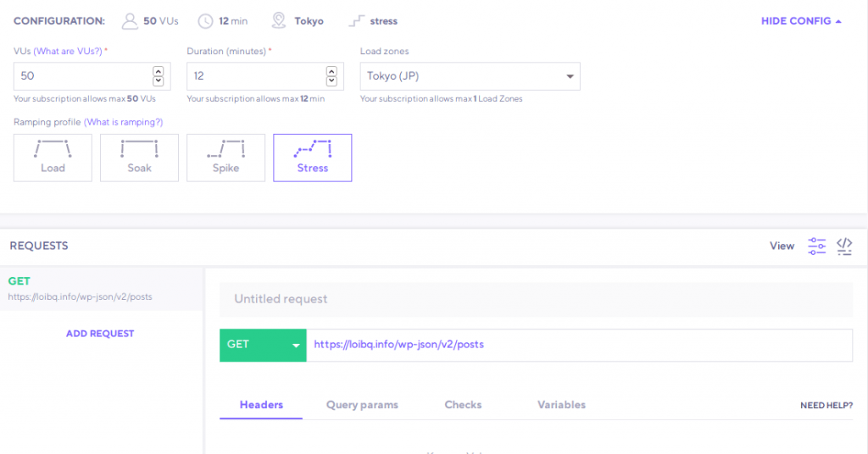Click the Untitled request name field
The width and height of the screenshot is (868, 454).
pyautogui.click(x=536, y=299)
